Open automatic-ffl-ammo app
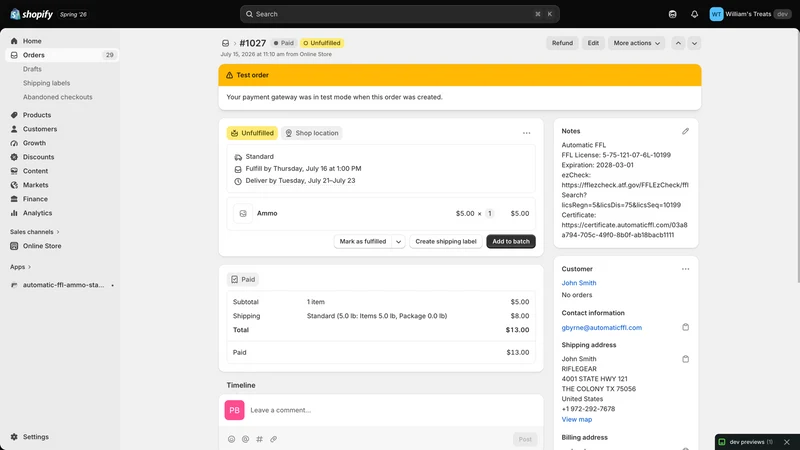This screenshot has width=800, height=450. point(63,285)
